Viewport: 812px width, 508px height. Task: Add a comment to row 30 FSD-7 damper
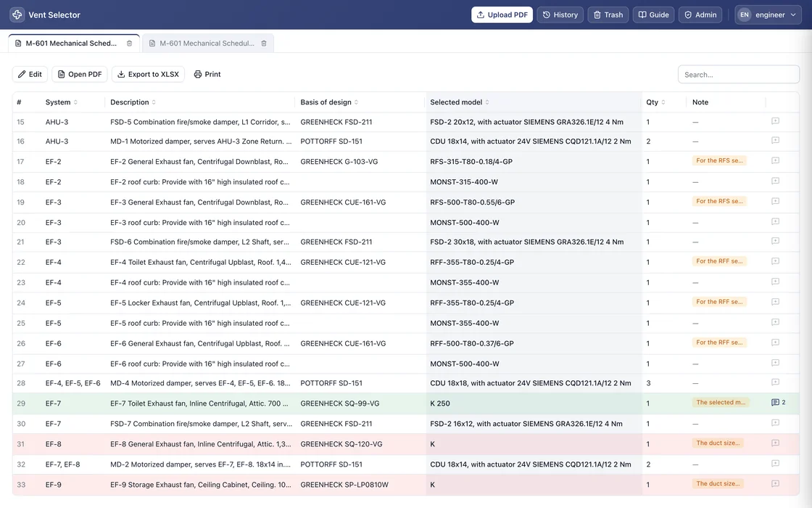775,422
